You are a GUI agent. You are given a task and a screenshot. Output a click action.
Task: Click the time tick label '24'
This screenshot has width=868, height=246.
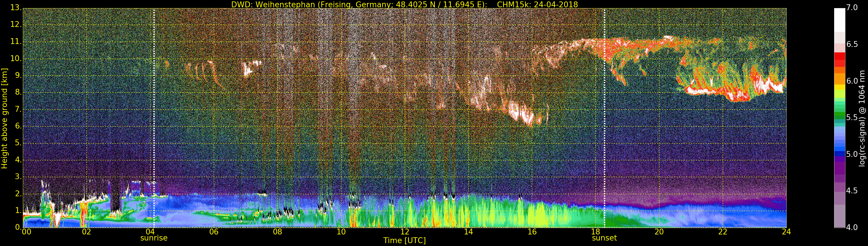click(x=786, y=232)
